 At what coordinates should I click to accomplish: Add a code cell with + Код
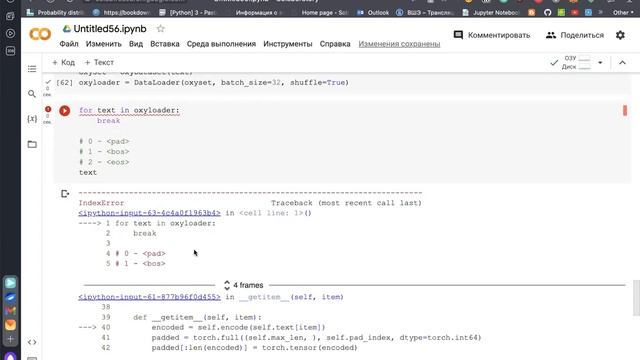(x=63, y=62)
